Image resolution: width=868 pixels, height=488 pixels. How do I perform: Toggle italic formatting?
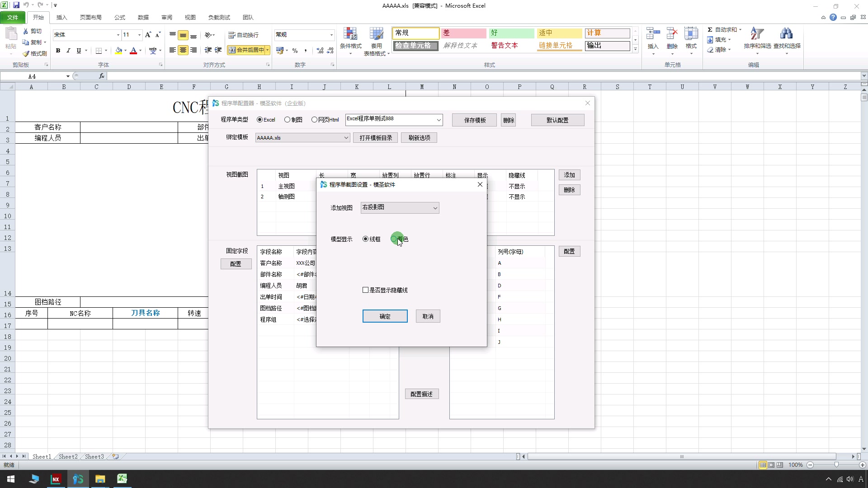click(x=68, y=51)
